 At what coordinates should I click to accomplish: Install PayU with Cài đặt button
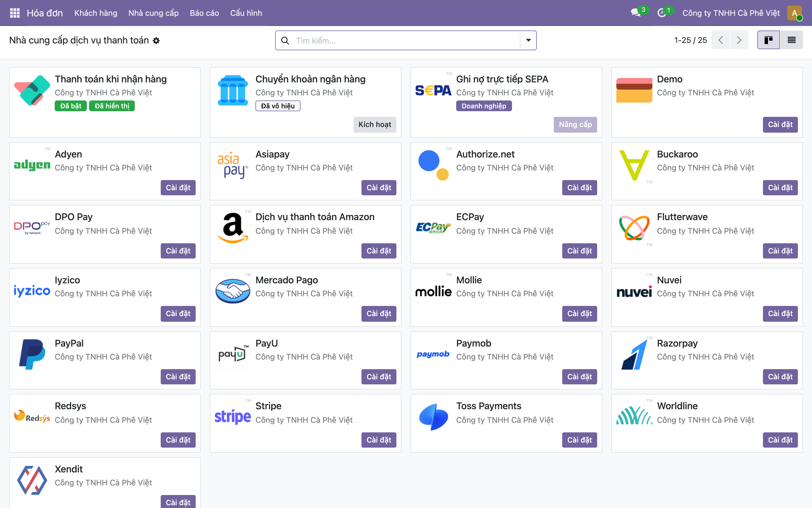click(x=378, y=377)
